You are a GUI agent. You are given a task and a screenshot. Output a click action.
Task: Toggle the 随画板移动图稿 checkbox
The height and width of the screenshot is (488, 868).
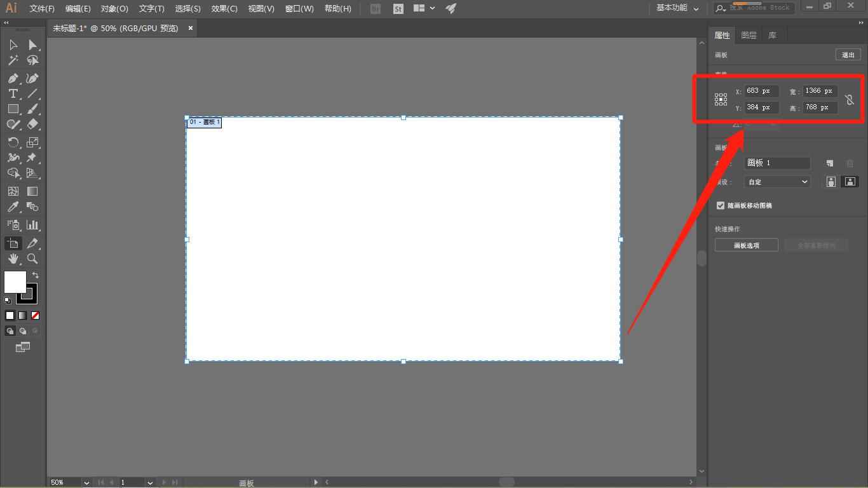pyautogui.click(x=721, y=205)
